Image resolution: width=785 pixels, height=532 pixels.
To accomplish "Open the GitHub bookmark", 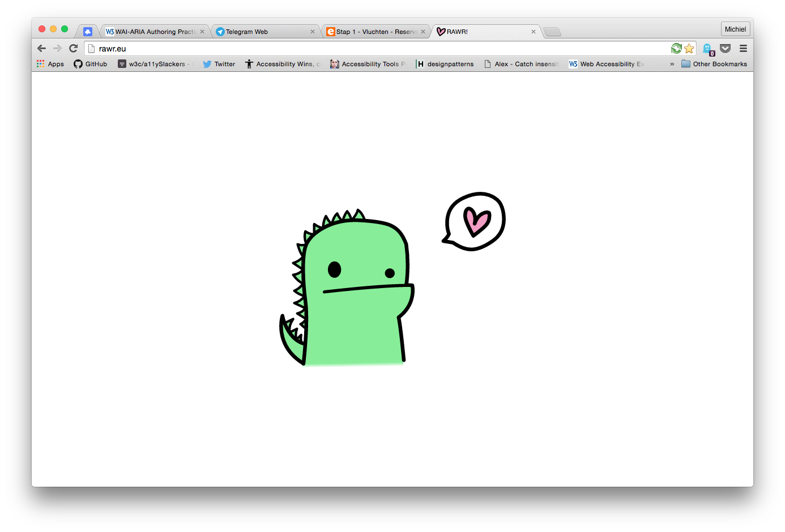I will [x=91, y=64].
